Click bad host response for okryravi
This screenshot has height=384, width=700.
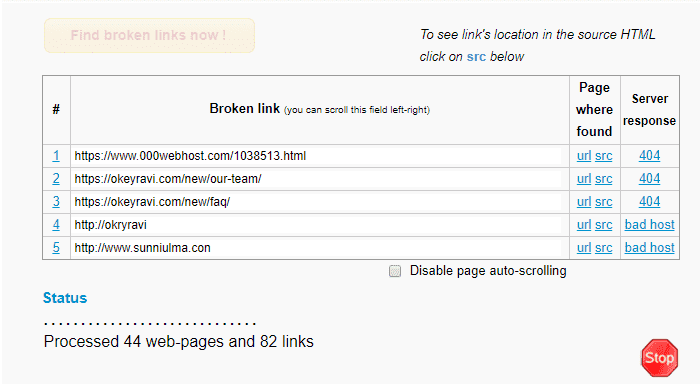click(650, 225)
